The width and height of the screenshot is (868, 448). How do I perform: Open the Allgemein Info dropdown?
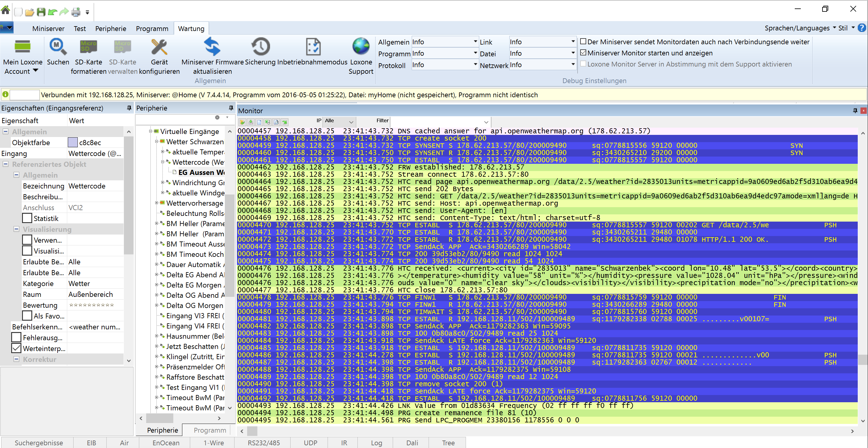[475, 42]
